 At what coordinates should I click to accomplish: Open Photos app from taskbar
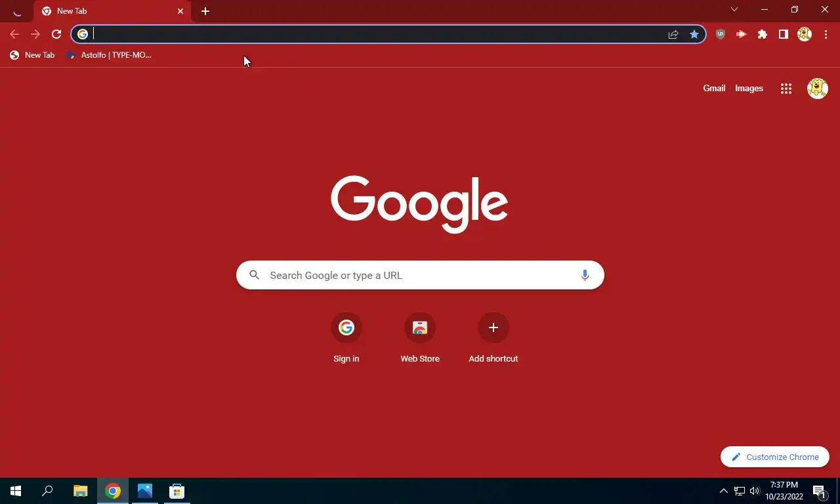point(145,491)
